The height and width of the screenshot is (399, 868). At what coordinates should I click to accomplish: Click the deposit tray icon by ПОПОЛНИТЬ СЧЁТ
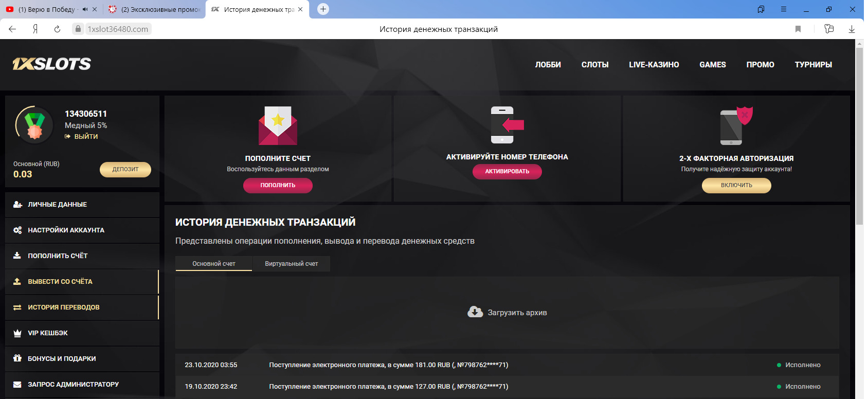click(x=17, y=256)
